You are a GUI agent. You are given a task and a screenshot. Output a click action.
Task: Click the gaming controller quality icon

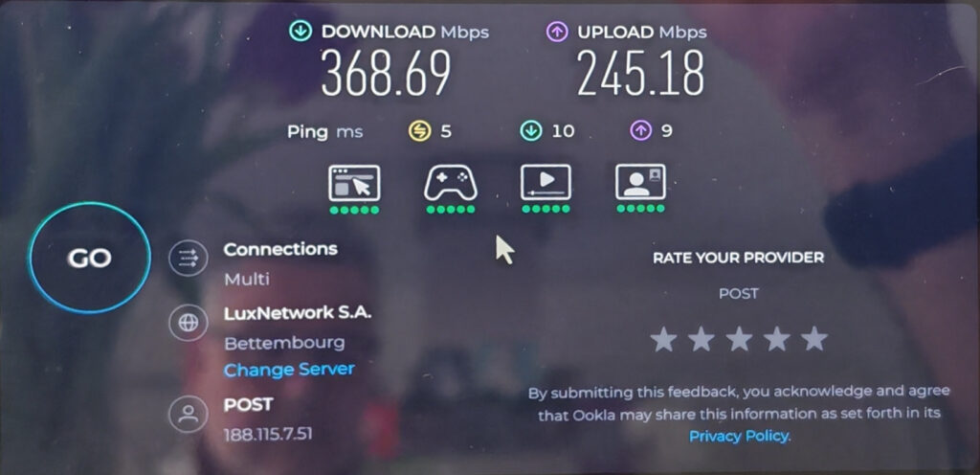[x=451, y=183]
